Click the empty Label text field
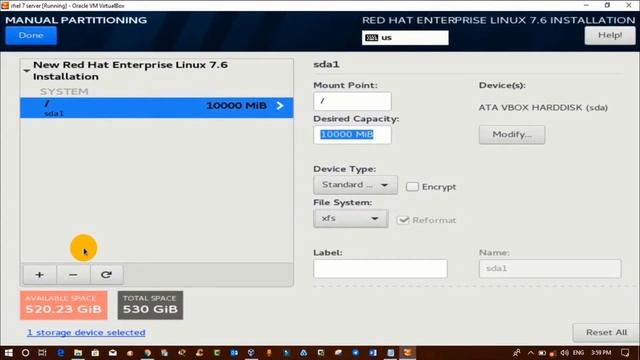Image resolution: width=640 pixels, height=360 pixels. 380,269
